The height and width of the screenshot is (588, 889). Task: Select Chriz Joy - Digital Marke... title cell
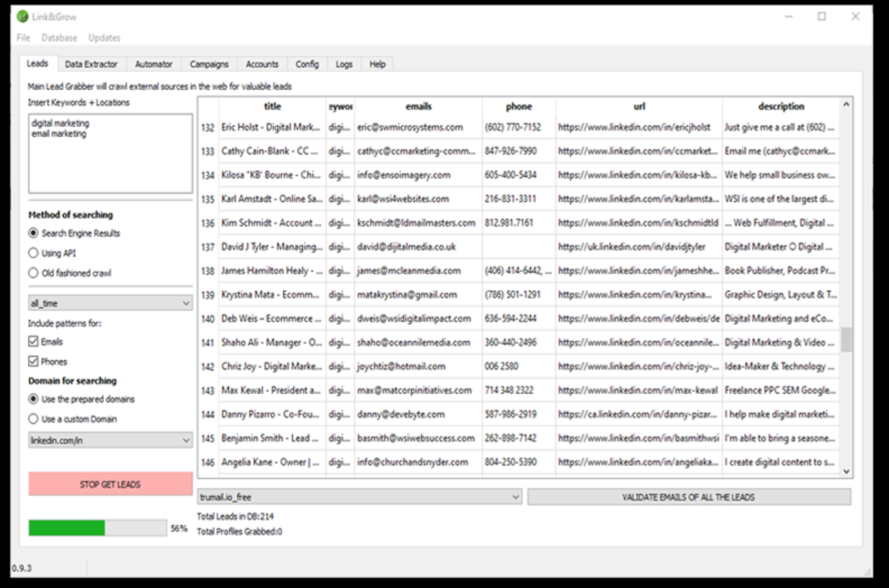click(x=272, y=366)
